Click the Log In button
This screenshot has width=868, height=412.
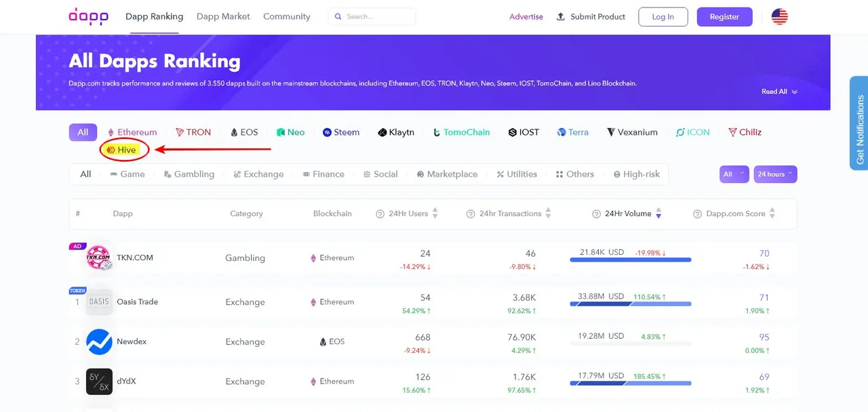point(663,17)
